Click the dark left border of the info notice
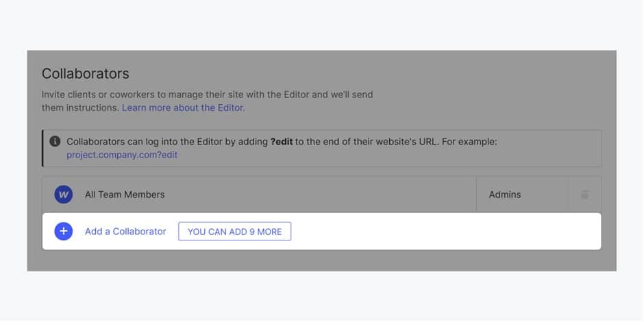This screenshot has height=322, width=644. [x=43, y=148]
